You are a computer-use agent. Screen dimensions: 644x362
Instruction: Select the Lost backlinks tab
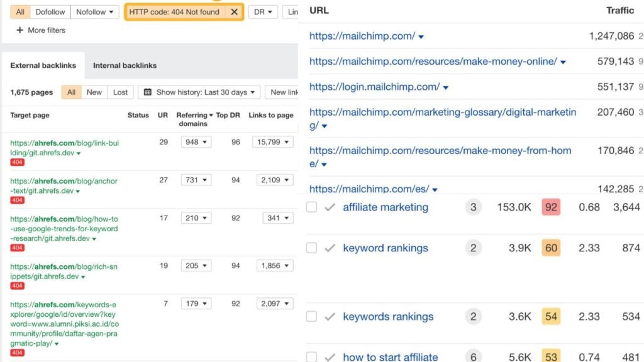point(120,92)
